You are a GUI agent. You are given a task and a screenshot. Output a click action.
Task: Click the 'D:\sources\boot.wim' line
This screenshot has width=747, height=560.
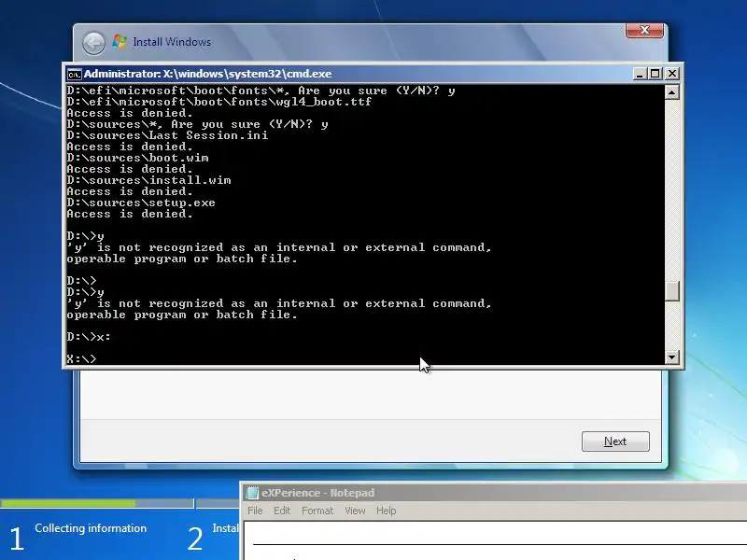137,158
